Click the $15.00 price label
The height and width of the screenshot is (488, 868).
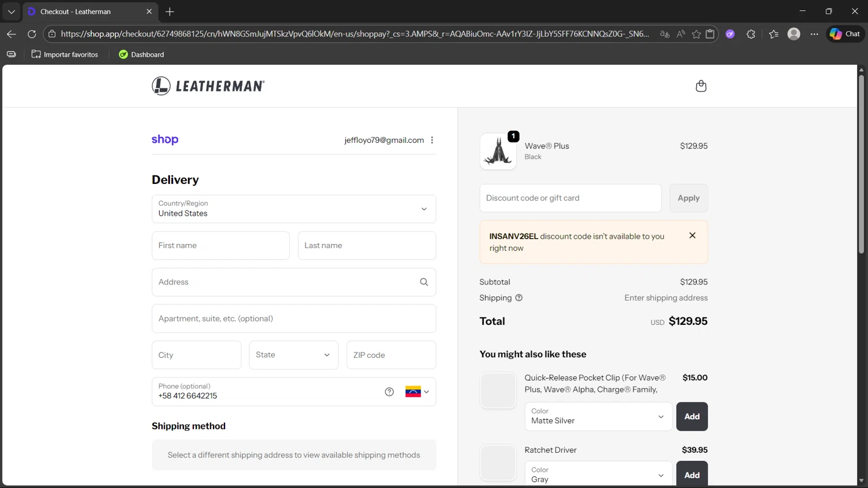(x=695, y=378)
